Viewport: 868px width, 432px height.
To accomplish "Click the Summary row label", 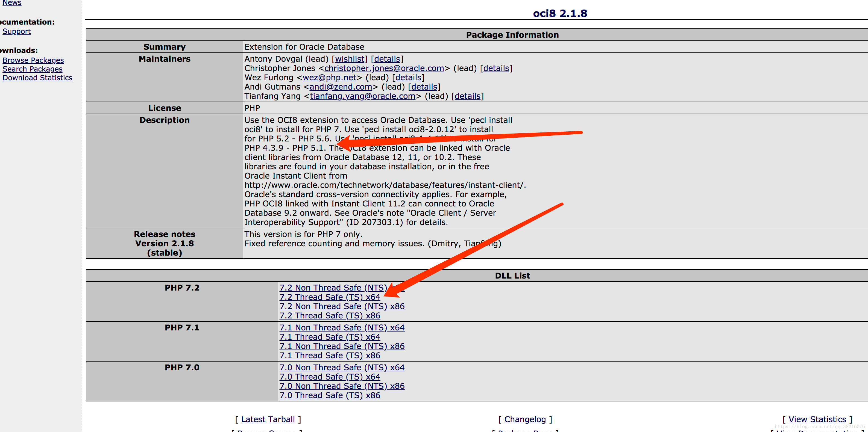I will coord(165,47).
